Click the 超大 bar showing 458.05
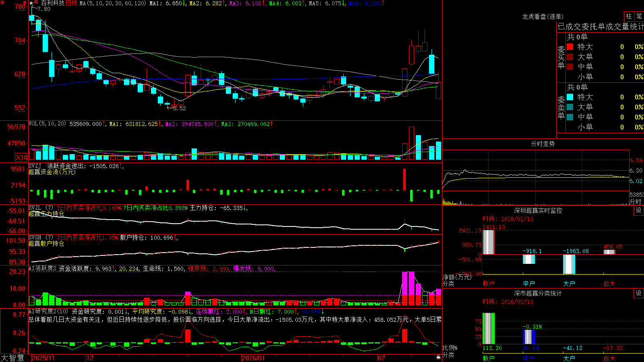Screen dimensions: 644x362 tap(609, 252)
